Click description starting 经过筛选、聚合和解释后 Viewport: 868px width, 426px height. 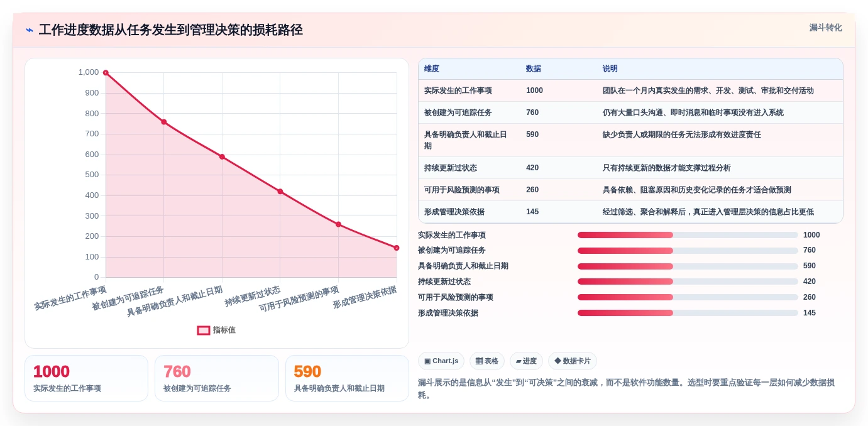pos(708,212)
